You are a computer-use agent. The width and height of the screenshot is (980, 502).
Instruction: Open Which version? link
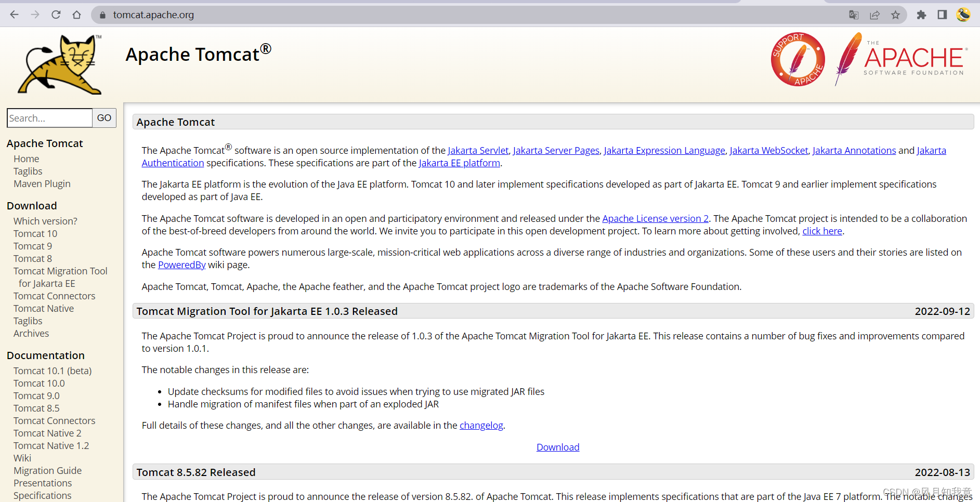pyautogui.click(x=45, y=221)
